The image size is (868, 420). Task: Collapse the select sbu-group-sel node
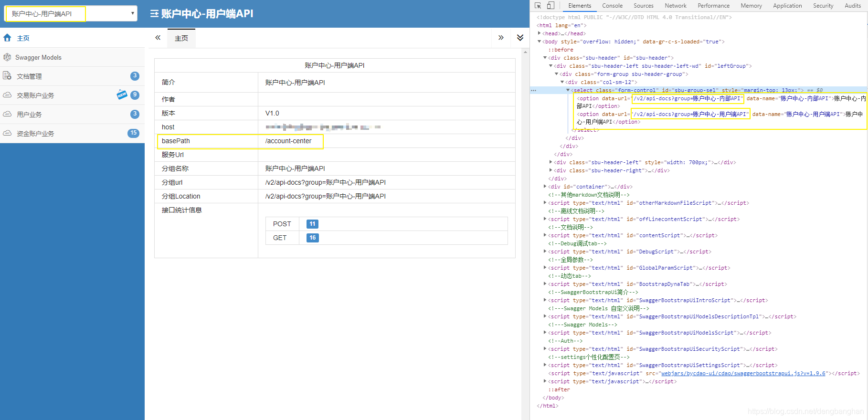point(568,90)
